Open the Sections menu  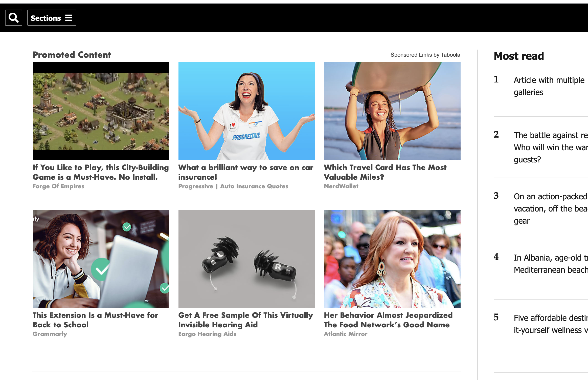pos(52,18)
